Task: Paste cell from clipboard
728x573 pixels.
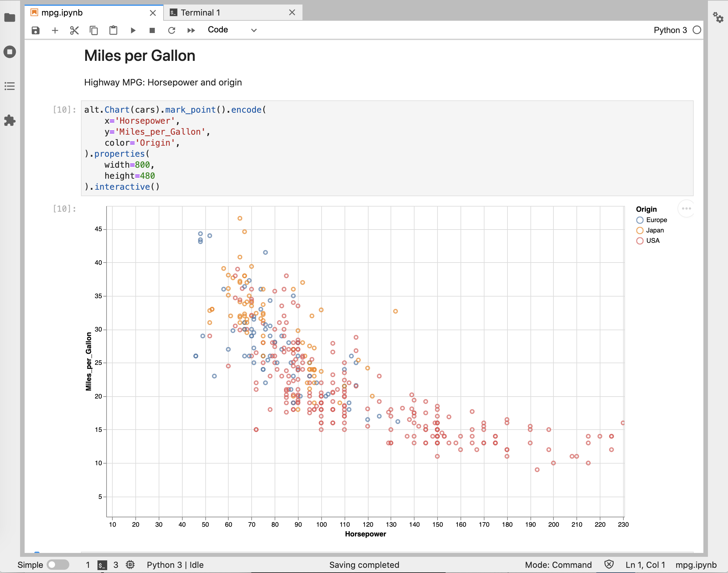Action: [x=113, y=30]
